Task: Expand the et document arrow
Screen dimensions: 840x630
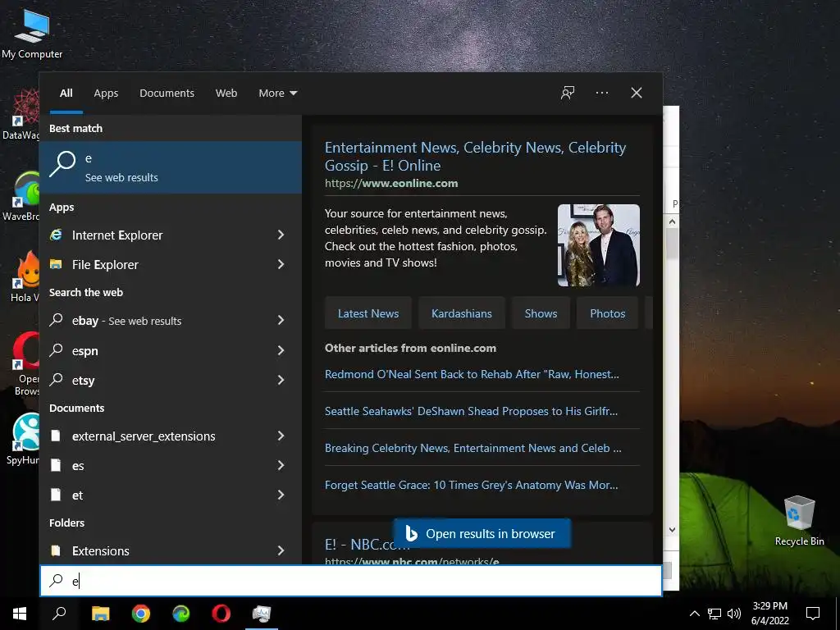Action: click(x=281, y=495)
